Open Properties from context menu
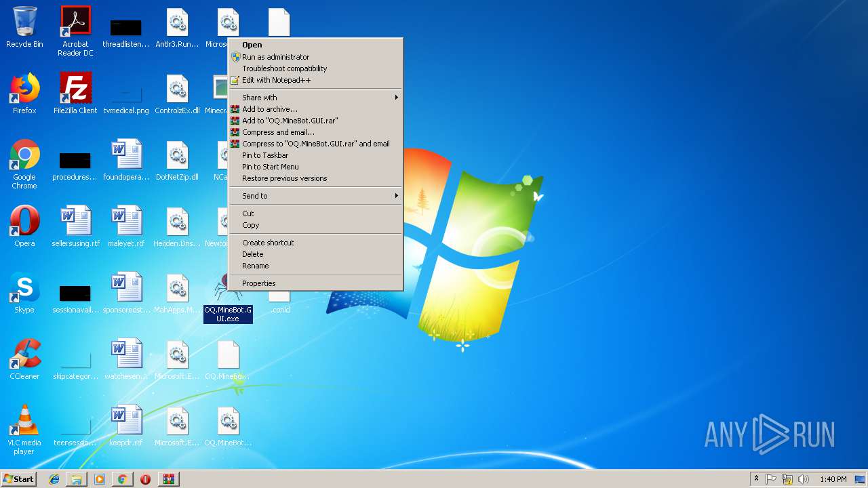 pos(315,283)
